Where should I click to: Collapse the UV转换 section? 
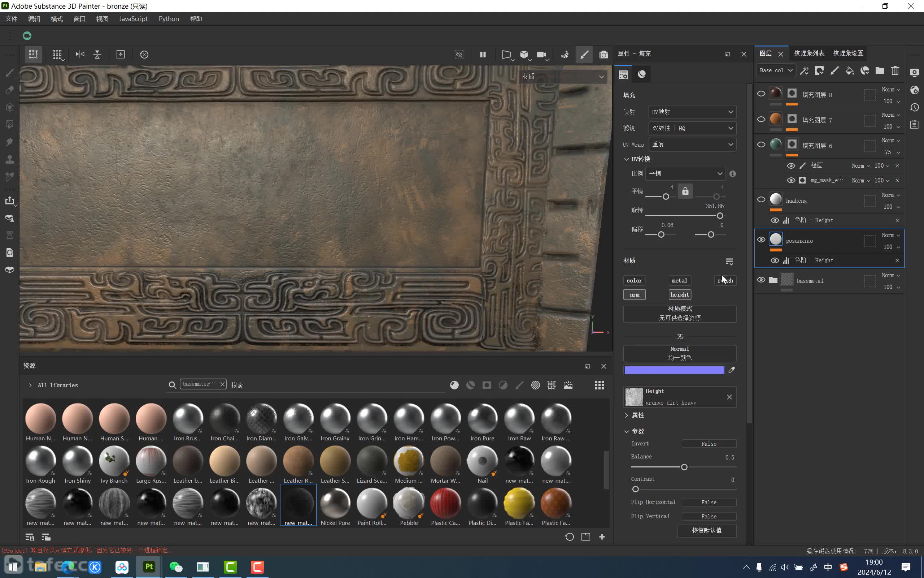626,159
